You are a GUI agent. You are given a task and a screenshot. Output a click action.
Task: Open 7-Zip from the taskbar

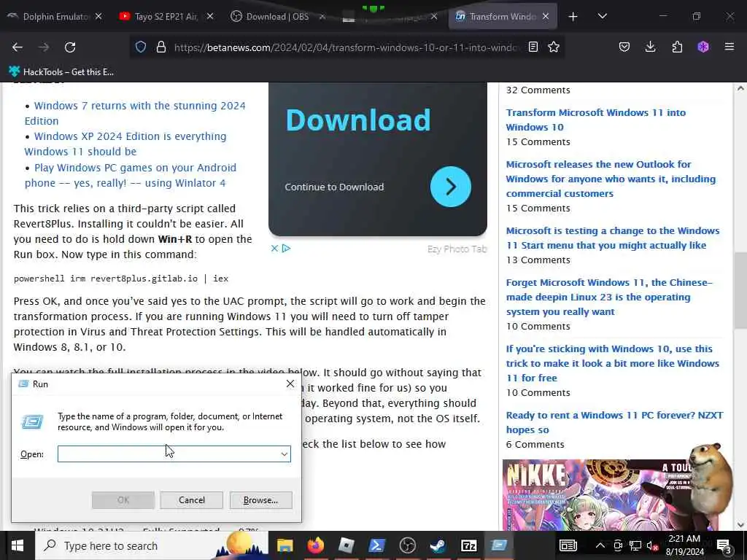[469, 545]
